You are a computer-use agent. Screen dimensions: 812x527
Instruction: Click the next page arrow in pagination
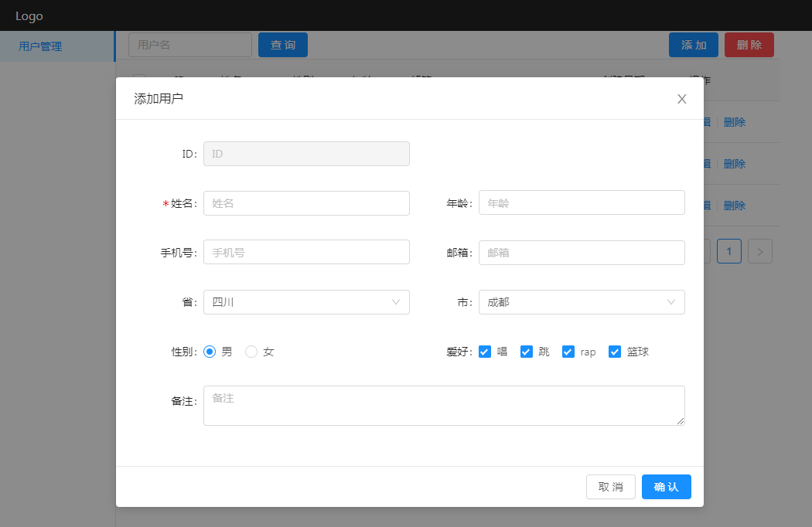click(x=759, y=250)
